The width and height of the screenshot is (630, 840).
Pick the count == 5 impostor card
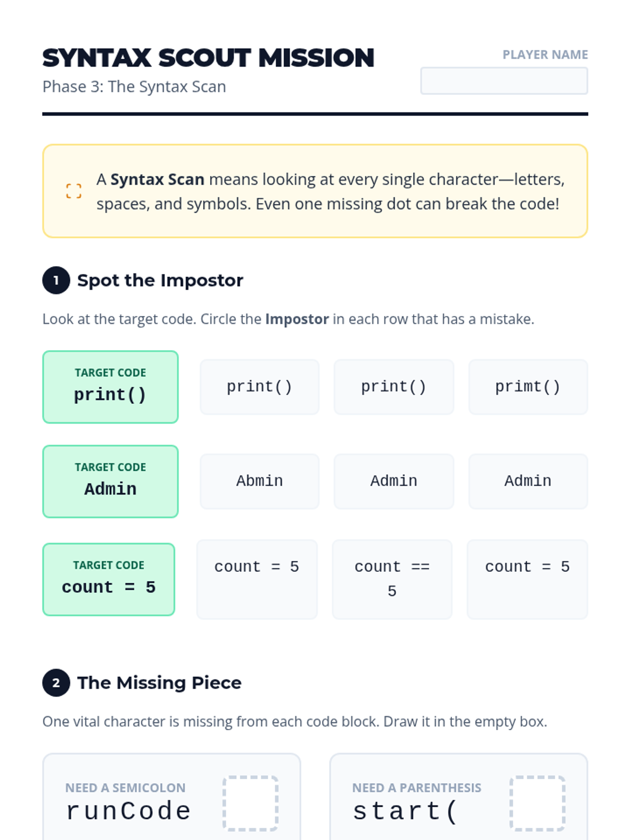392,579
